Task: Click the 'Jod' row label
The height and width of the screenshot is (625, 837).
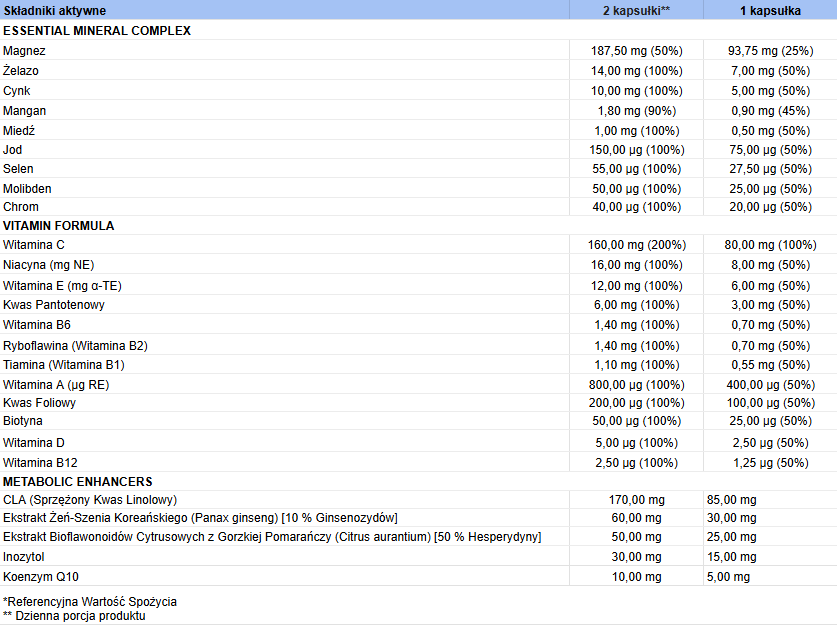Action: [x=12, y=150]
